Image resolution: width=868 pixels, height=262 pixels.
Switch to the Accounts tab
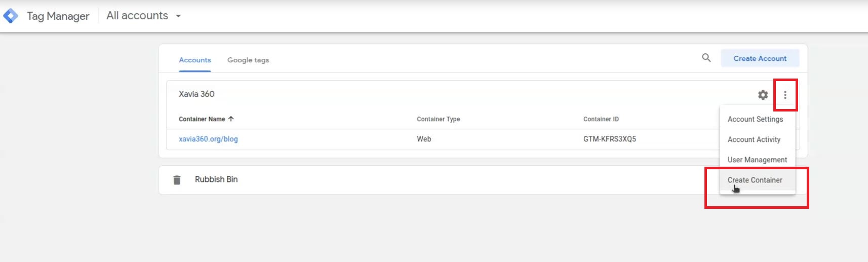click(194, 60)
